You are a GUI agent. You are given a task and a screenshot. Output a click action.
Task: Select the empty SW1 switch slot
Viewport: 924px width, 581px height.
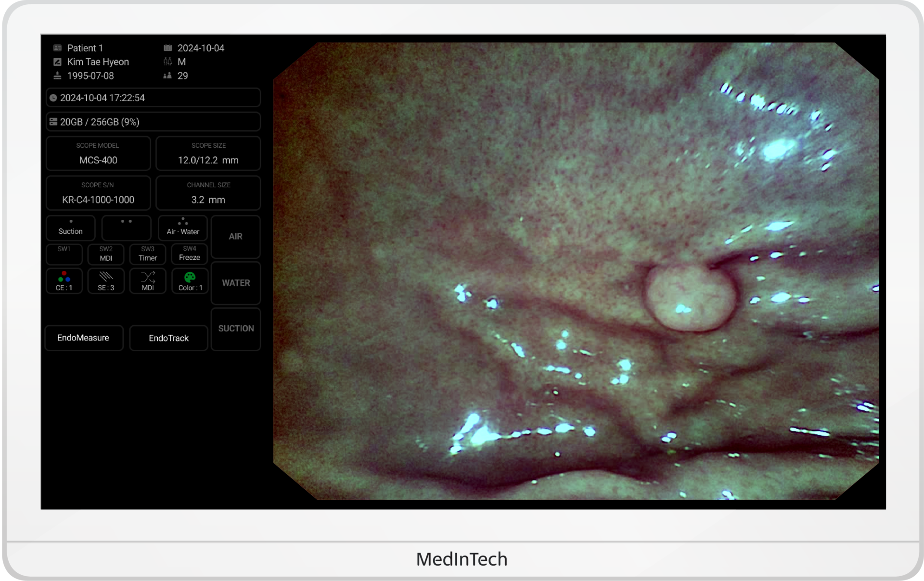click(x=64, y=254)
